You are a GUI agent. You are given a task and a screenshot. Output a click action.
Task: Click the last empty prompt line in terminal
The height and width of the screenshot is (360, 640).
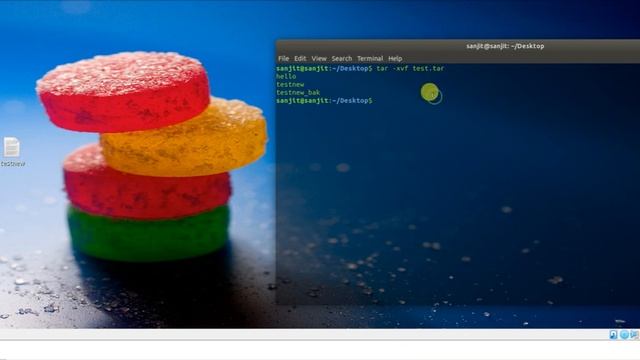tap(324, 100)
